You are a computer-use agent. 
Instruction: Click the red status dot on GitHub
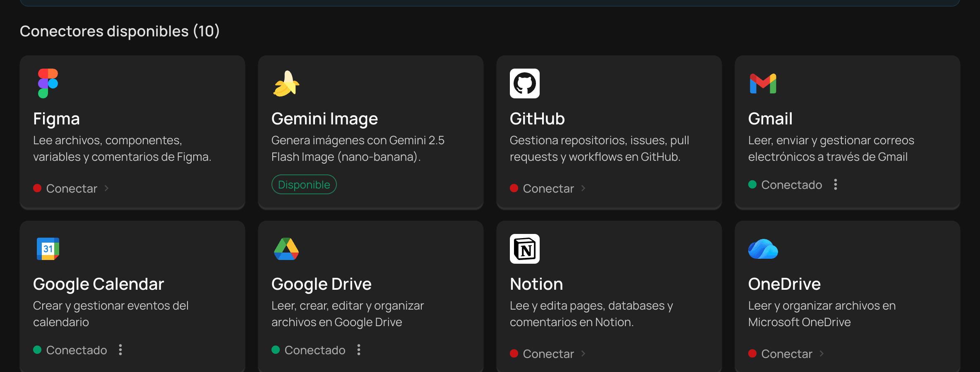[514, 188]
